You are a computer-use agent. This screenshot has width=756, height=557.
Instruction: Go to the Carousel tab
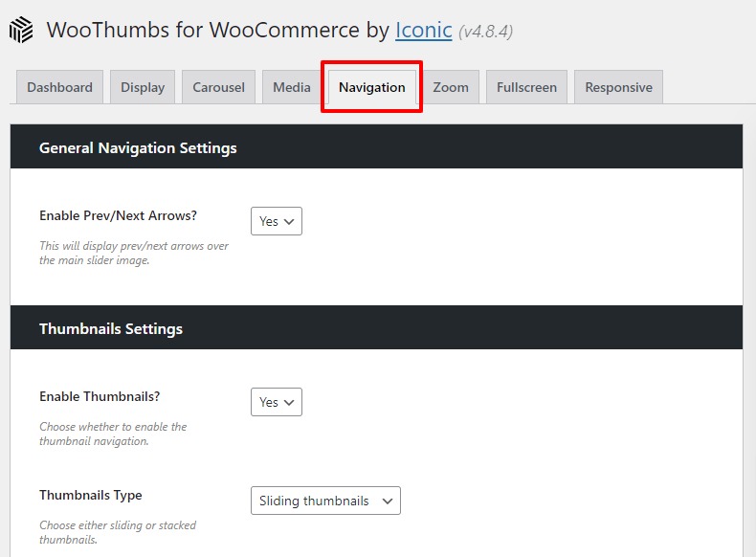coord(218,87)
